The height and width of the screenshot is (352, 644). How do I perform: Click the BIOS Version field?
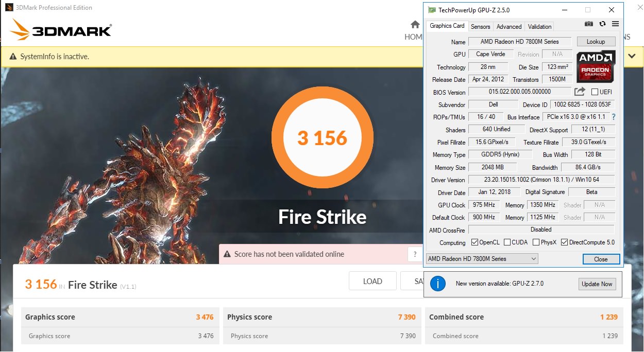(520, 92)
